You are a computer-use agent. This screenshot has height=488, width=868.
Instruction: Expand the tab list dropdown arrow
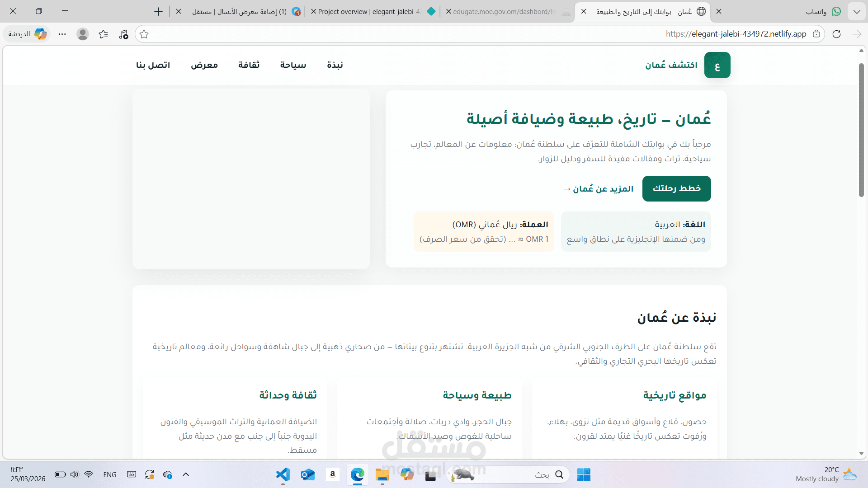click(857, 12)
